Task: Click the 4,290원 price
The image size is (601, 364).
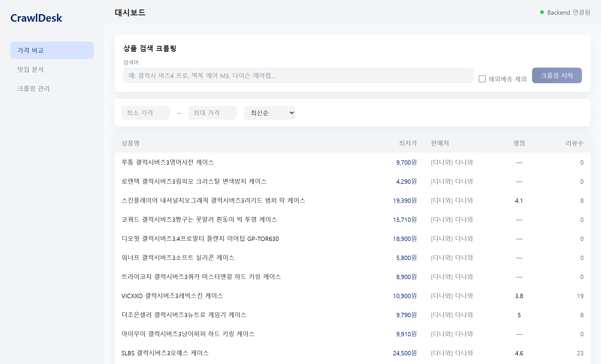Action: [406, 181]
